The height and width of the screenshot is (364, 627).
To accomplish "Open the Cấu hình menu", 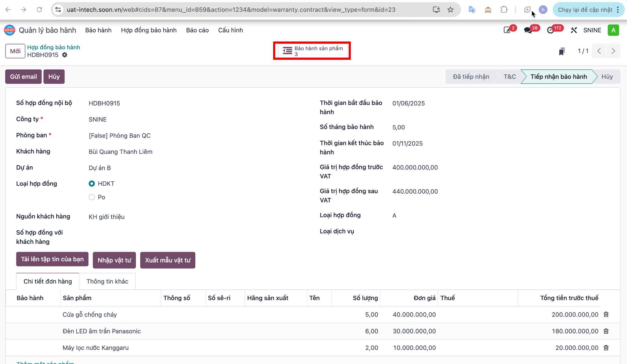I will (231, 30).
